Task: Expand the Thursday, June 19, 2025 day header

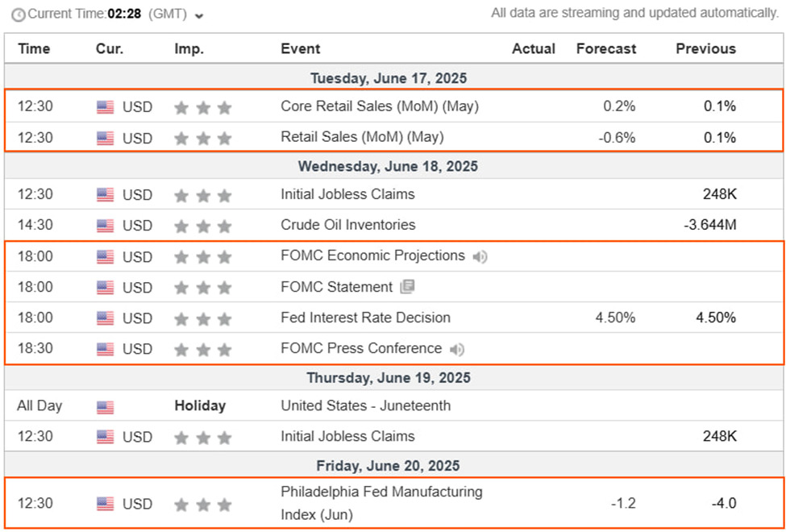Action: point(392,377)
